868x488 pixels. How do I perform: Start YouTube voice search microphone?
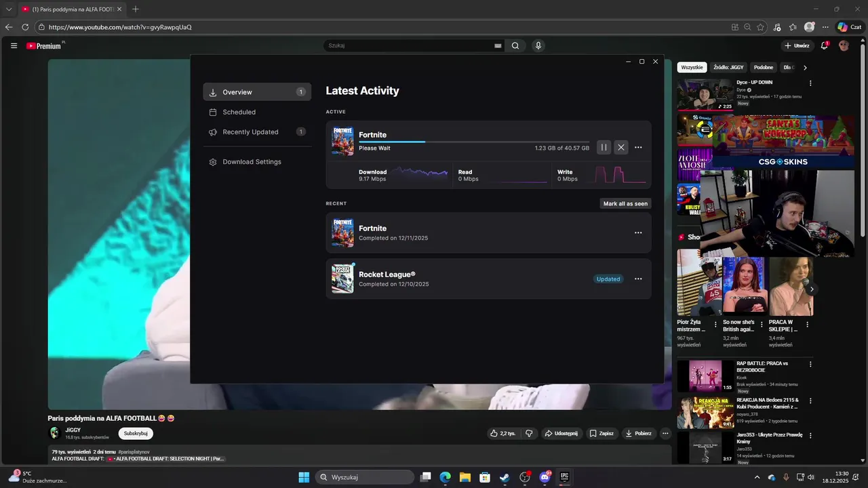pos(538,45)
